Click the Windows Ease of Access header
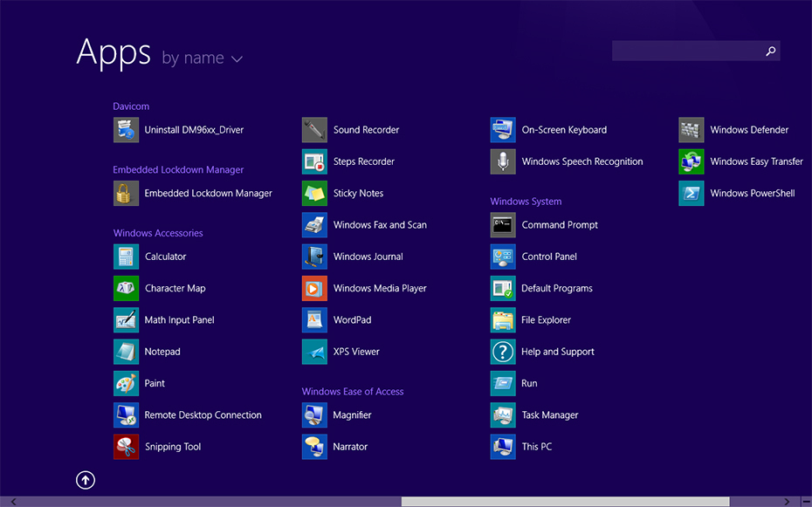Image resolution: width=812 pixels, height=507 pixels. click(x=353, y=392)
